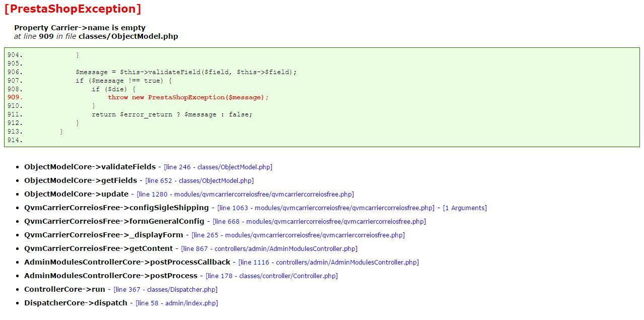The width and height of the screenshot is (644, 320).
Task: Click QvmCarrierCorreiosFree->configSigleShipping entry
Action: pyautogui.click(x=116, y=208)
